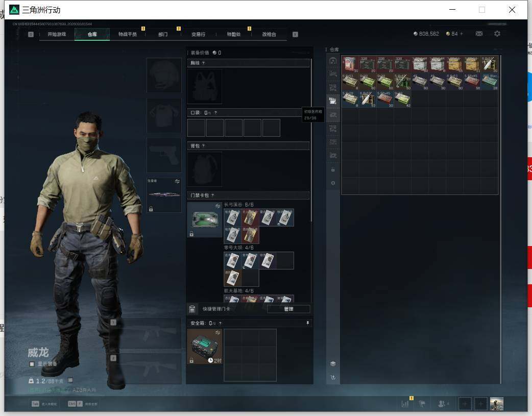Click the empty pistol slot
532x416 pixels.
[x=164, y=155]
